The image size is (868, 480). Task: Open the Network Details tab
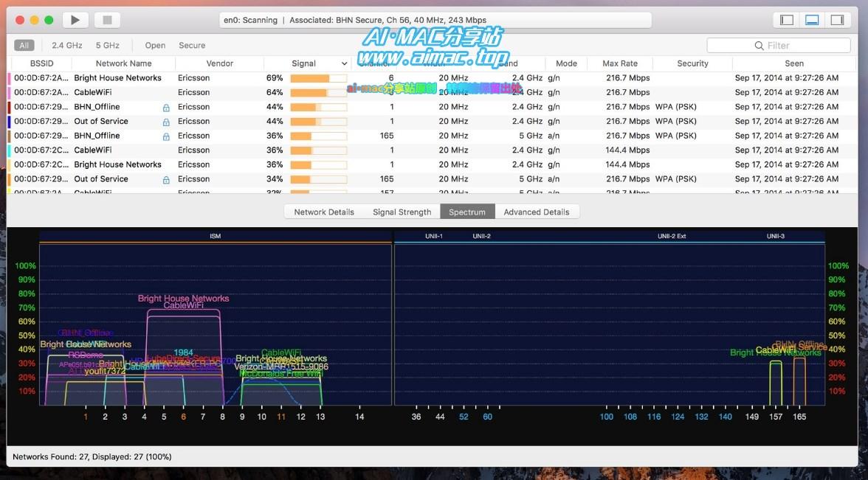tap(324, 212)
